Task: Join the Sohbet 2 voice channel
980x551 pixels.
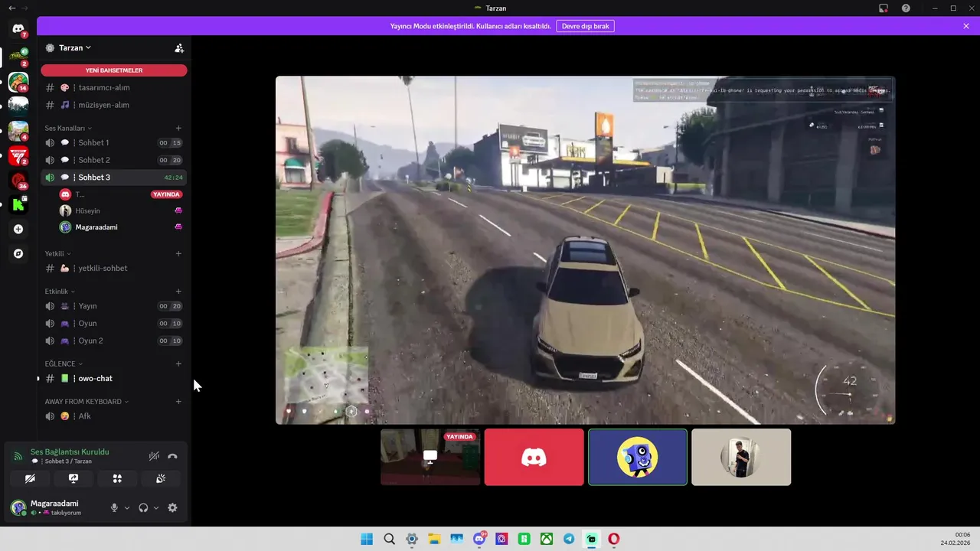Action: pyautogui.click(x=114, y=160)
